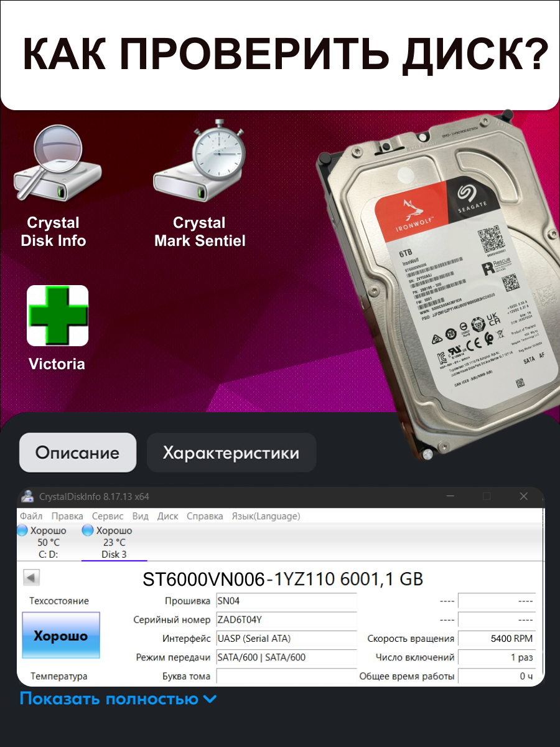The height and width of the screenshot is (747, 560).
Task: Click the Crystal Mark Sentiel caption text
Action: tap(200, 232)
